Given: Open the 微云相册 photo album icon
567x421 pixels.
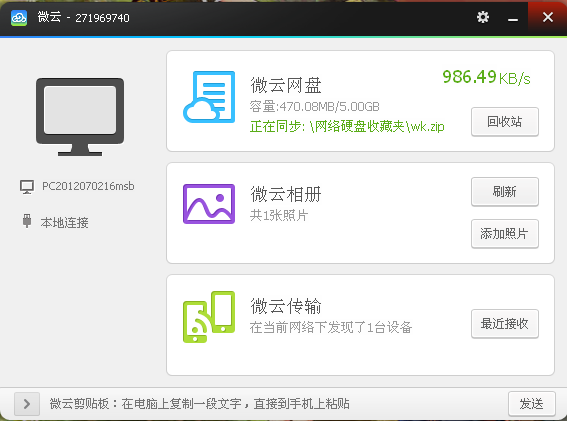Looking at the screenshot, I should (209, 204).
